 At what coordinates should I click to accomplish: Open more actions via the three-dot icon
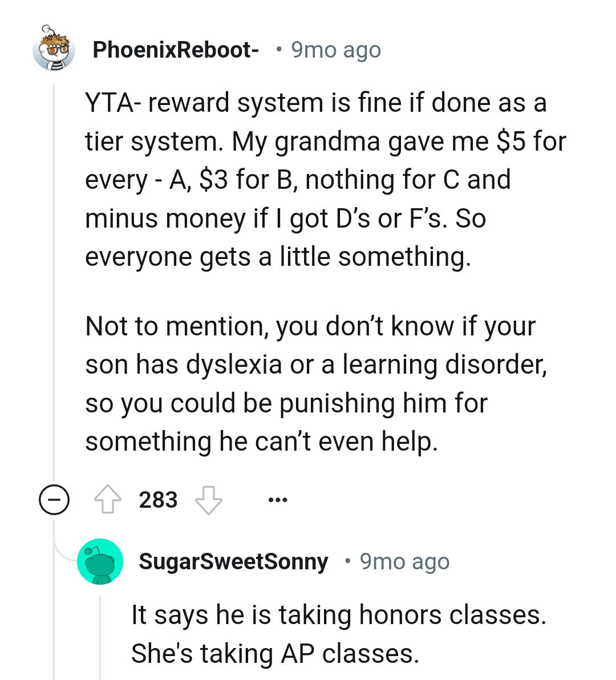coord(278,499)
